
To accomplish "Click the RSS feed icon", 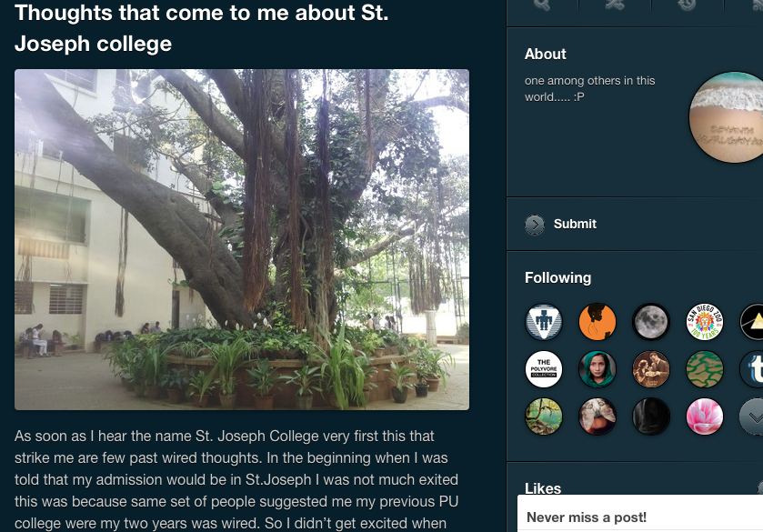I will pyautogui.click(x=758, y=5).
